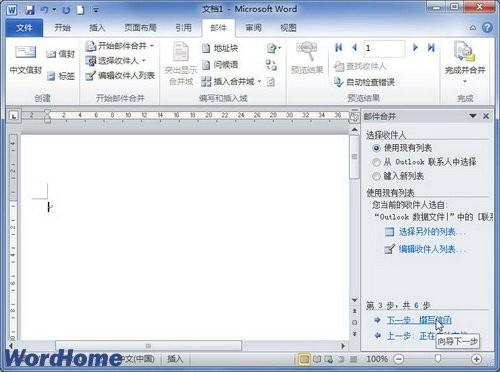Click the record number input field
The height and width of the screenshot is (372, 500).
point(384,48)
